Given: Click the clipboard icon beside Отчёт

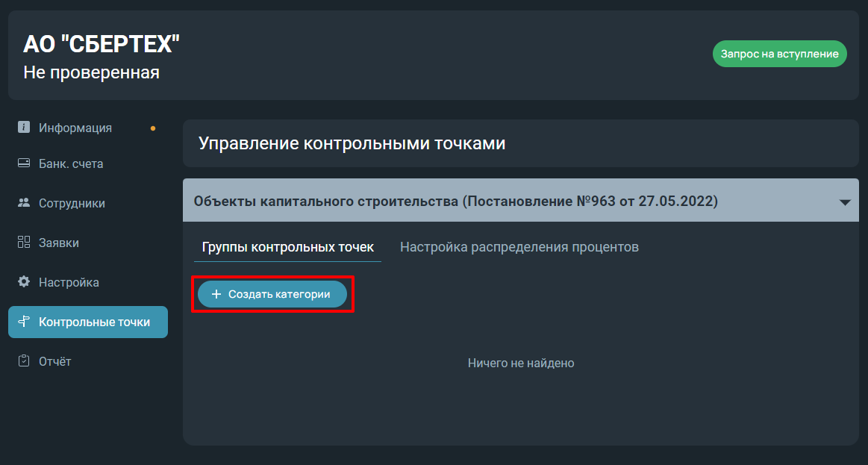Looking at the screenshot, I should pos(24,361).
